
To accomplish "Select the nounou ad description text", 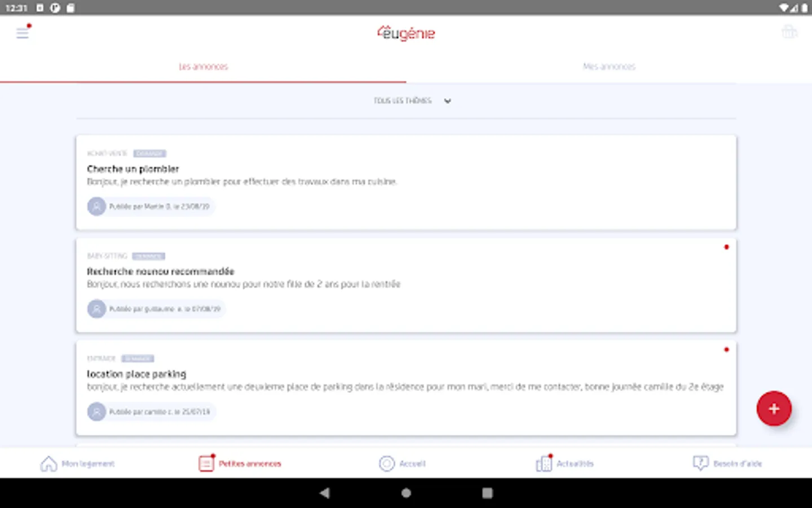I will pyautogui.click(x=244, y=284).
